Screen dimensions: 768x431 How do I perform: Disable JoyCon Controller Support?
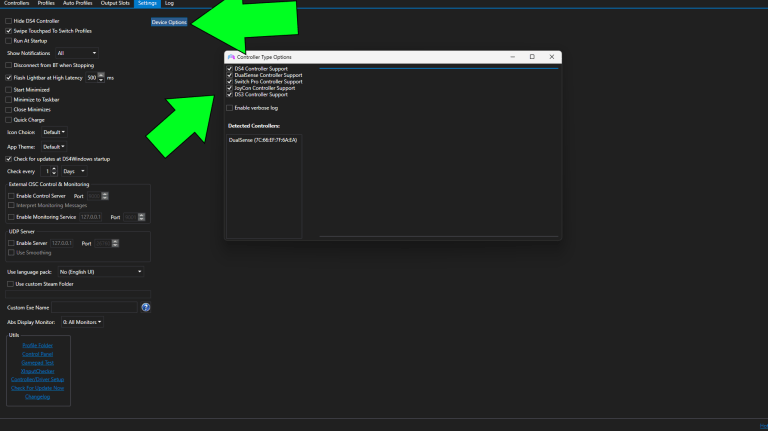230,88
